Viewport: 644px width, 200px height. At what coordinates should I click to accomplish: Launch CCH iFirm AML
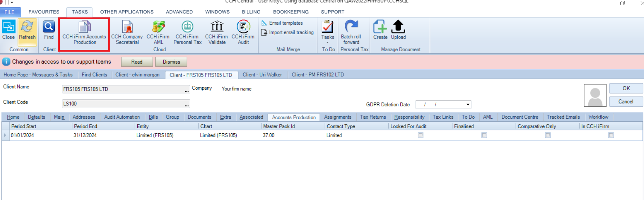tap(158, 33)
